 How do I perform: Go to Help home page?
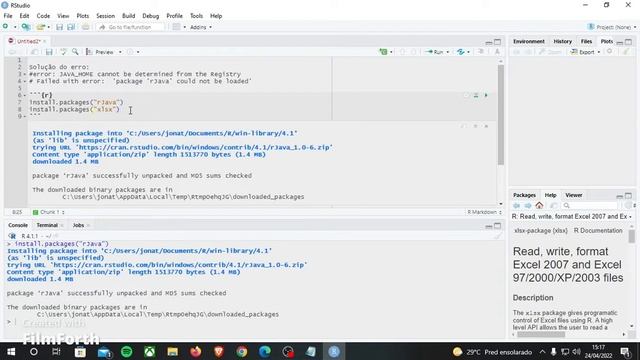[x=539, y=205]
